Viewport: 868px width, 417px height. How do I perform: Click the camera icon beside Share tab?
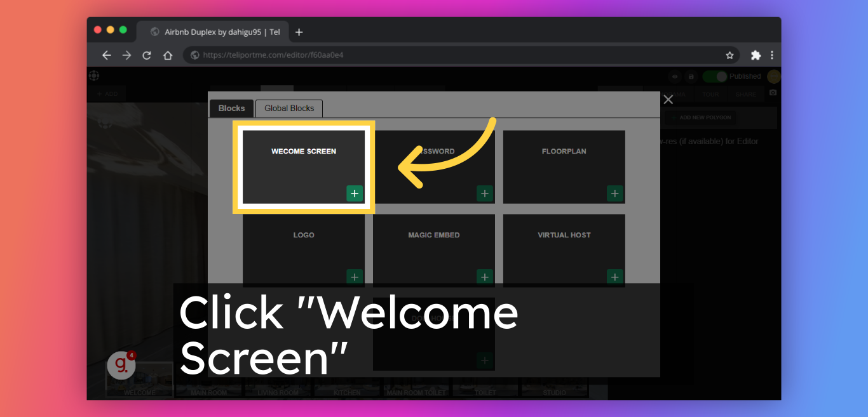coord(773,93)
